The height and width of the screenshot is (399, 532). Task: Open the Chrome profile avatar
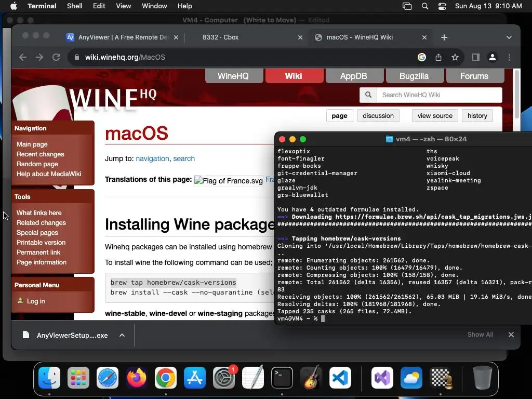coord(493,57)
